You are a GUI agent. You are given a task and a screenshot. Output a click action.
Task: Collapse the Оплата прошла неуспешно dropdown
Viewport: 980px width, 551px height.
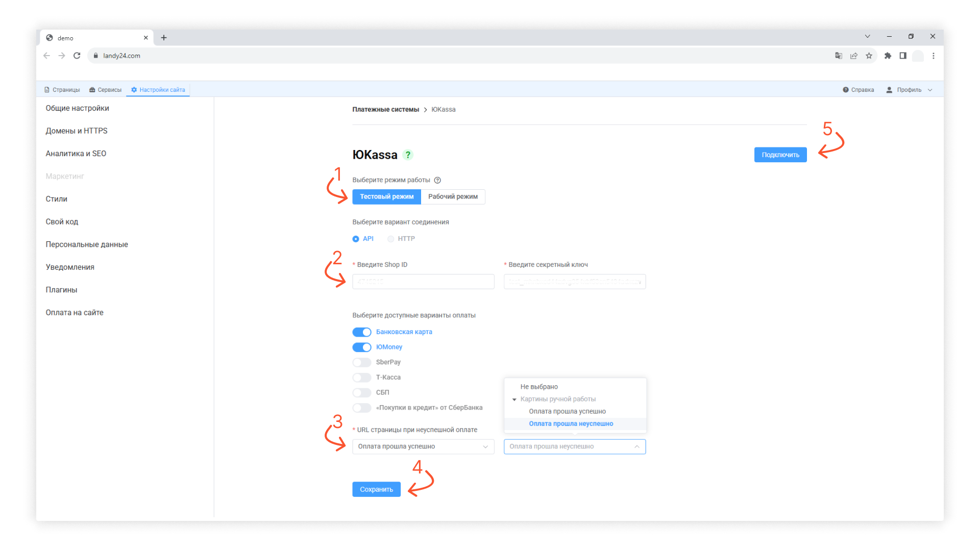575,446
